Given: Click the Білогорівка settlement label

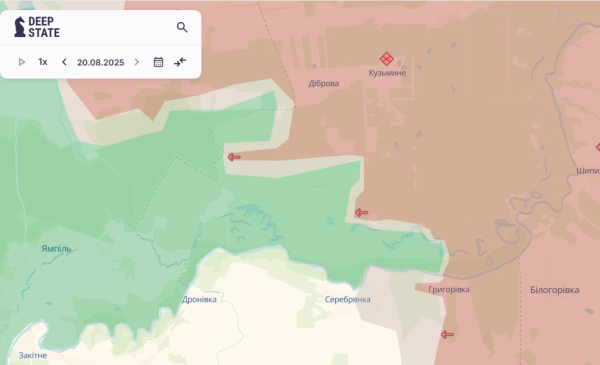Looking at the screenshot, I should click(554, 290).
